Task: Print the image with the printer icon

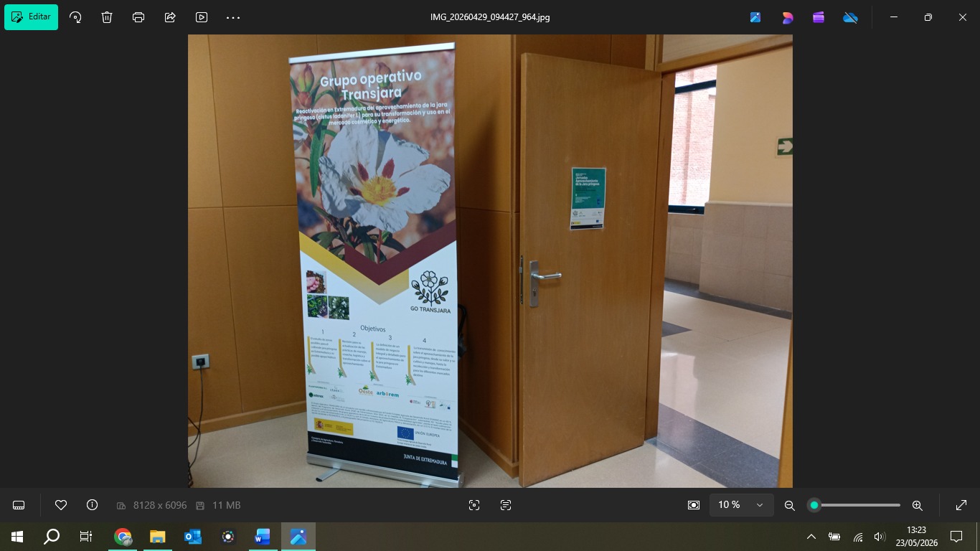Action: tap(138, 17)
